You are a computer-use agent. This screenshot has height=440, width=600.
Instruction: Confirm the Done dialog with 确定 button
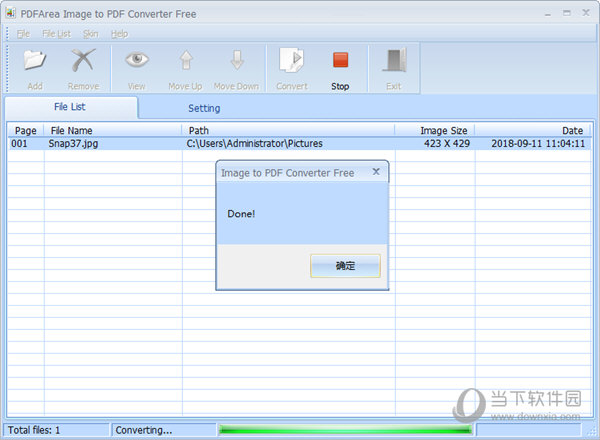click(345, 266)
